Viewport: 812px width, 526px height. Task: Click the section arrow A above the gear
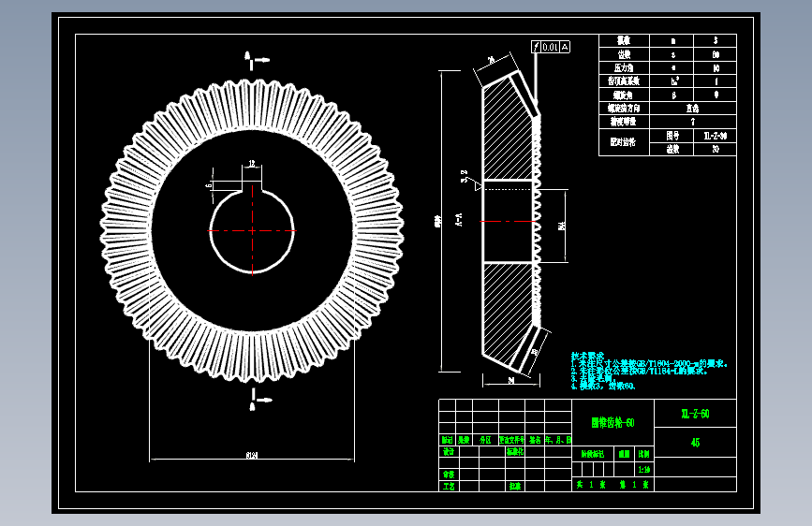click(257, 60)
